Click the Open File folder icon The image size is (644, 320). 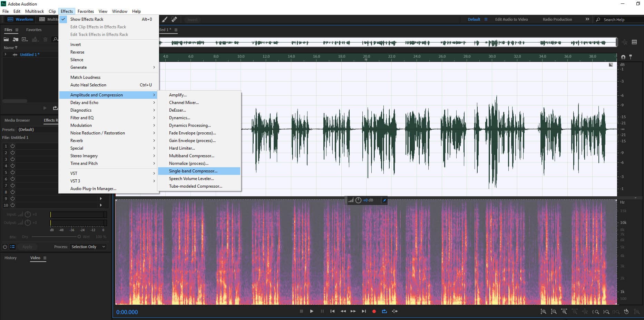[6, 39]
